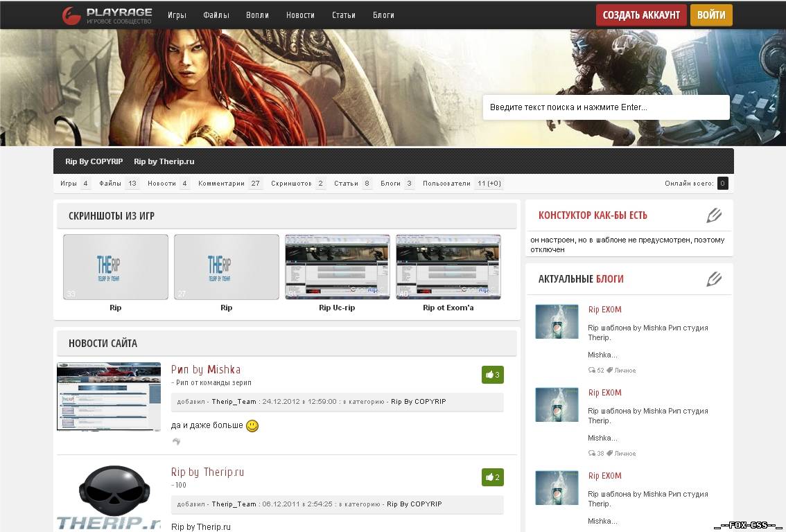Click the second Личное blog tag
786x532 pixels.
point(625,454)
